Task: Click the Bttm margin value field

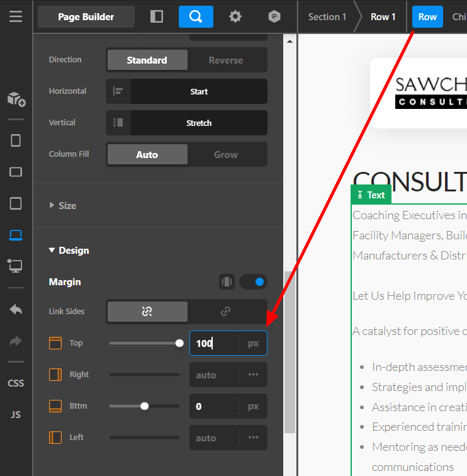Action: 214,406
